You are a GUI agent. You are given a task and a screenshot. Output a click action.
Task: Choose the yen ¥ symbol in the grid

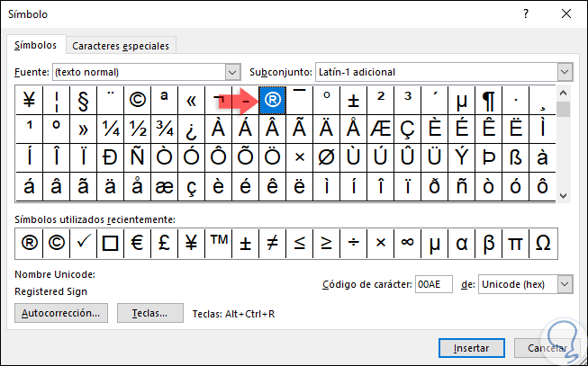pos(30,101)
